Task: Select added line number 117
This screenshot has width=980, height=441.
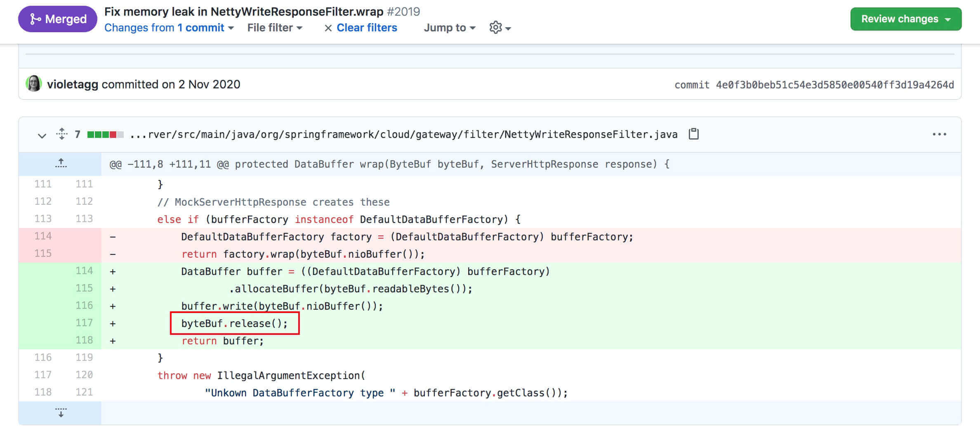Action: [84, 323]
